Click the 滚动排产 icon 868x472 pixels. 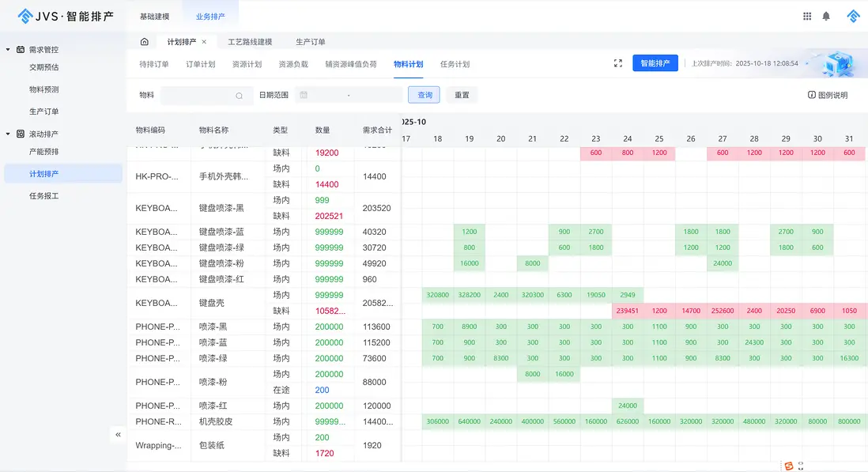click(21, 134)
